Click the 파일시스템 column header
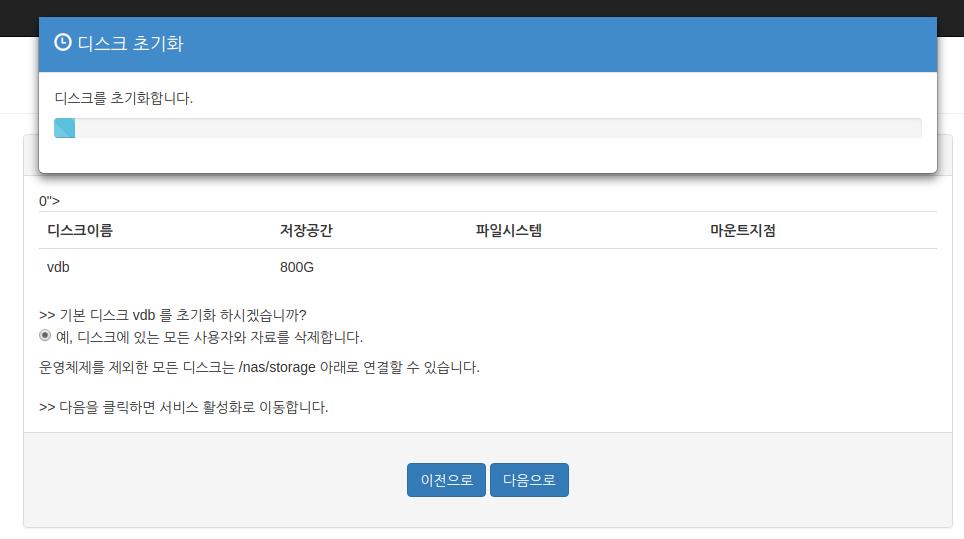 [508, 230]
